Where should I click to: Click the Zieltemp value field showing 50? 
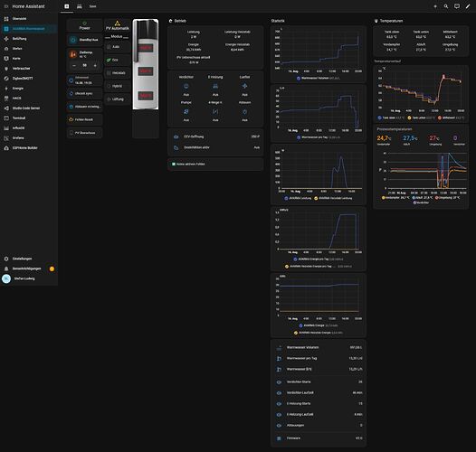(85, 65)
